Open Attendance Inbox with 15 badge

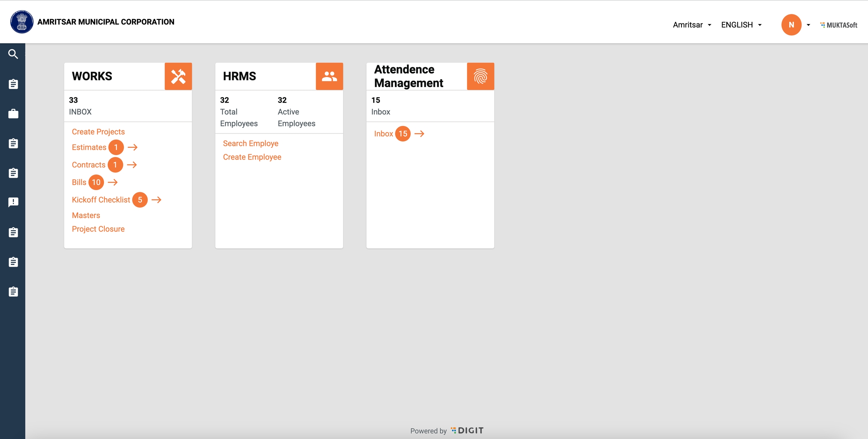pos(384,134)
